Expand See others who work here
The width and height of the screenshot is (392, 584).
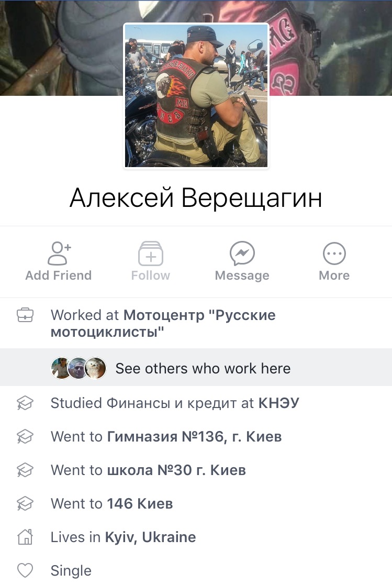[196, 368]
